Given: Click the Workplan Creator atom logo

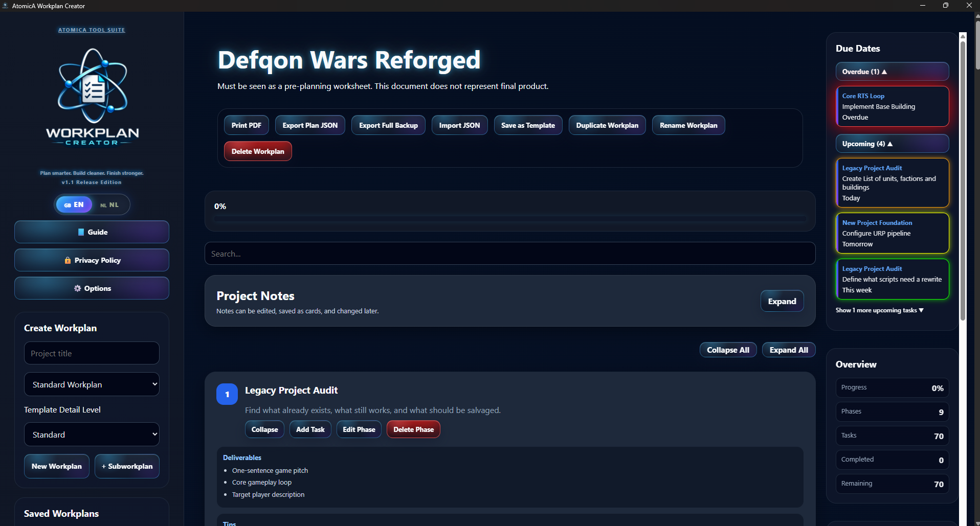Looking at the screenshot, I should 92,97.
